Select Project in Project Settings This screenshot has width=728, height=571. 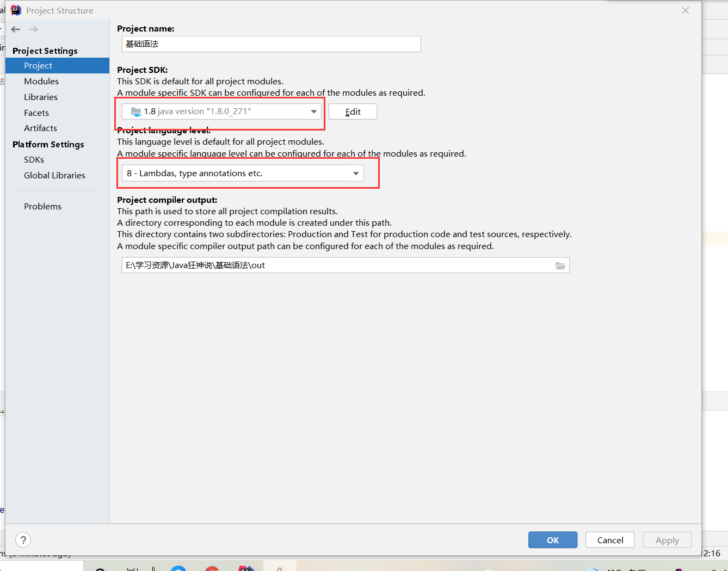click(x=57, y=65)
